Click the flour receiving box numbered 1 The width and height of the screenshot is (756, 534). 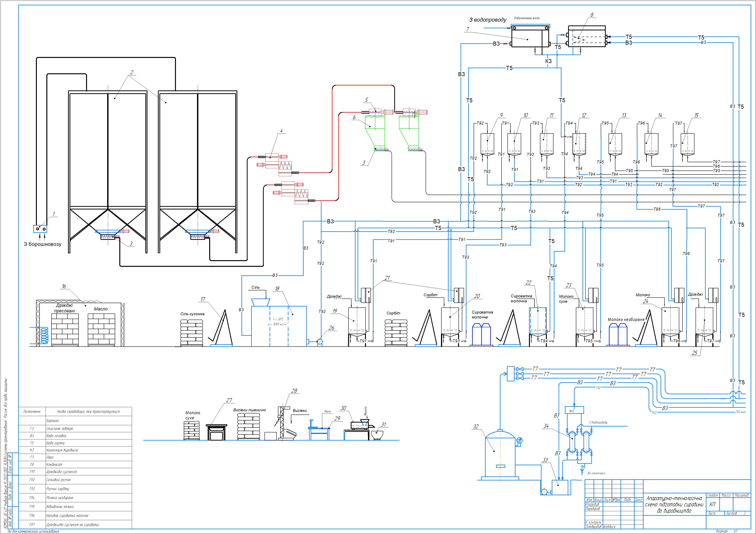tap(40, 229)
